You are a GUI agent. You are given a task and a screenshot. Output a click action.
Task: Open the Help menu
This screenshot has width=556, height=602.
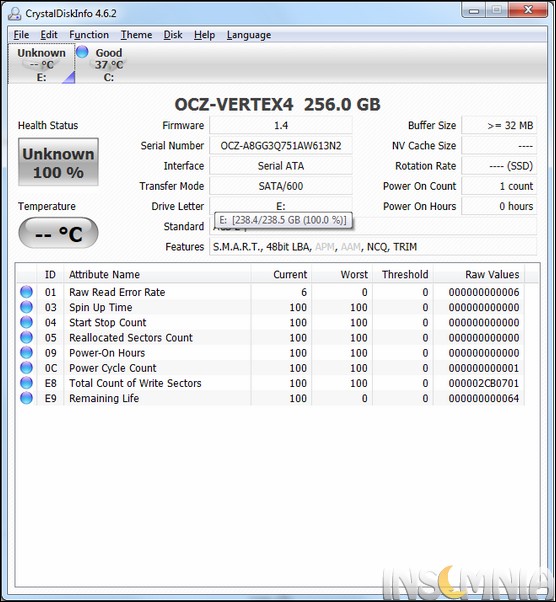pos(204,35)
